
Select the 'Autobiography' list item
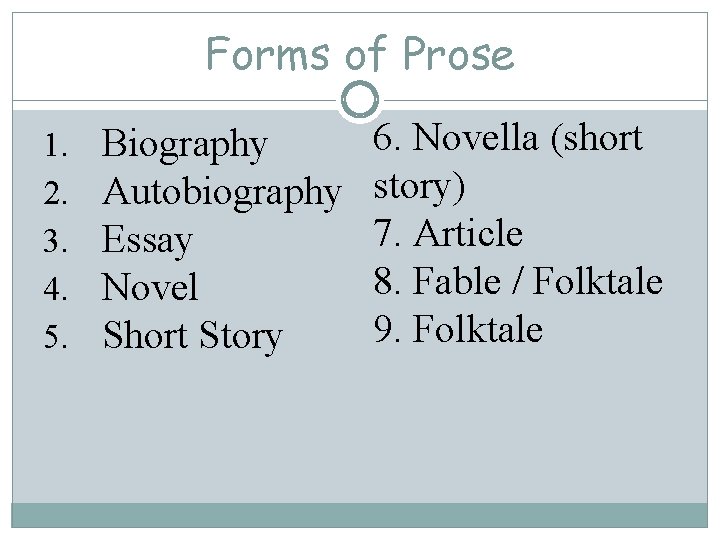pos(221,190)
